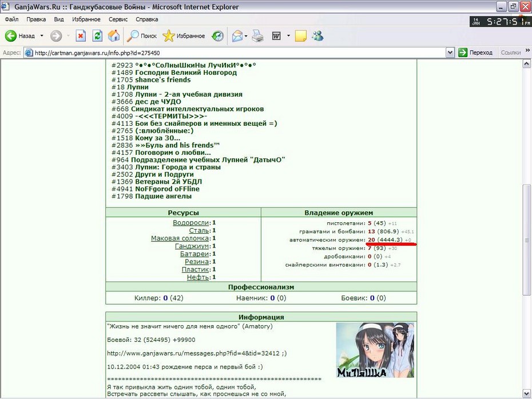Screen dimensions: 532x399
Task: Click the Stop loading red X icon
Action: click(81, 35)
